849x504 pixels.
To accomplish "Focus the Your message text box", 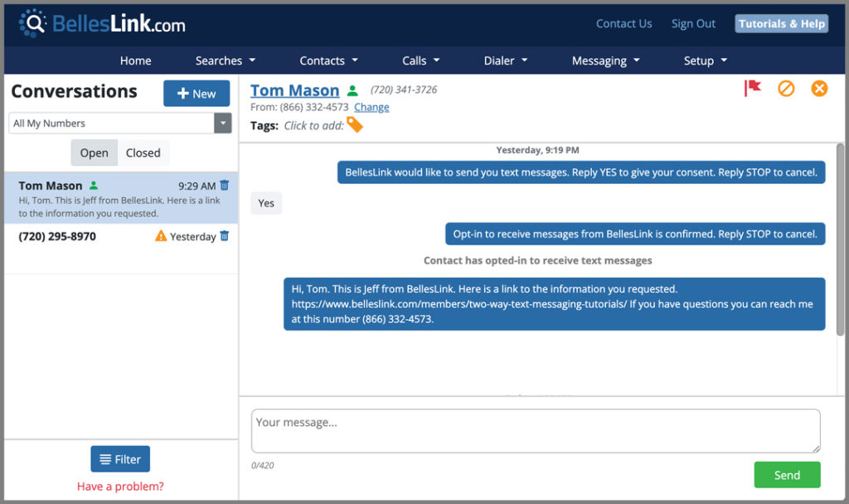I will [x=536, y=431].
